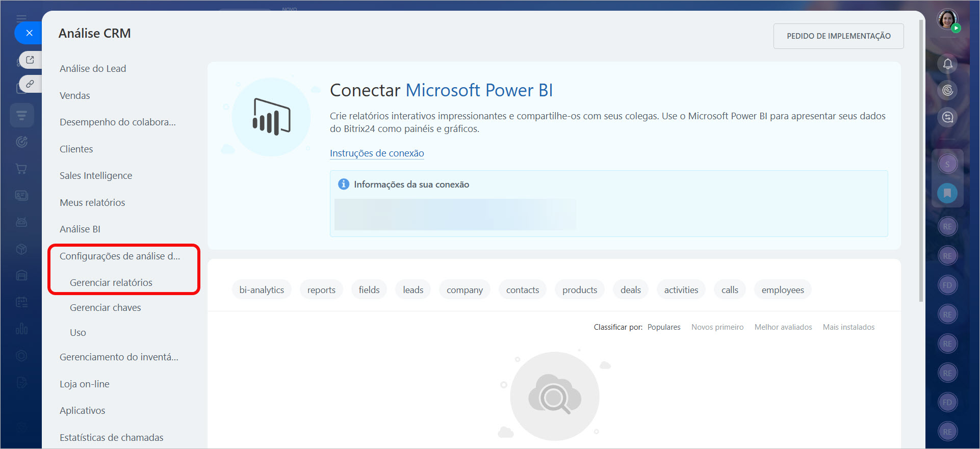The height and width of the screenshot is (449, 980).
Task: Open the chat history search icon
Action: 947,117
